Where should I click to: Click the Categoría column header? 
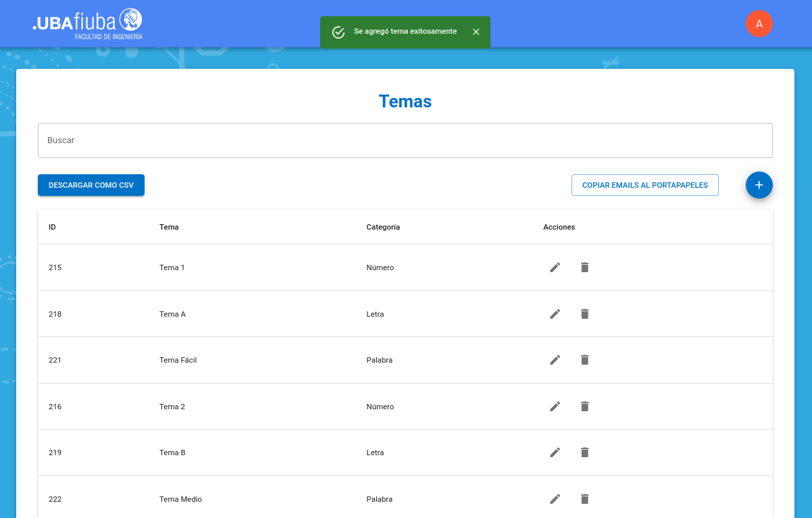pos(383,227)
